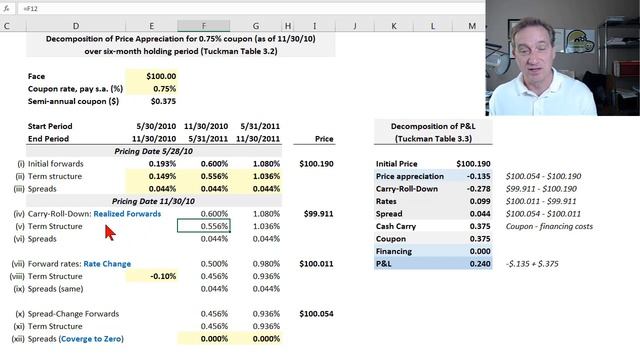
Task: Click the Coverge to Zero label
Action: (x=91, y=339)
